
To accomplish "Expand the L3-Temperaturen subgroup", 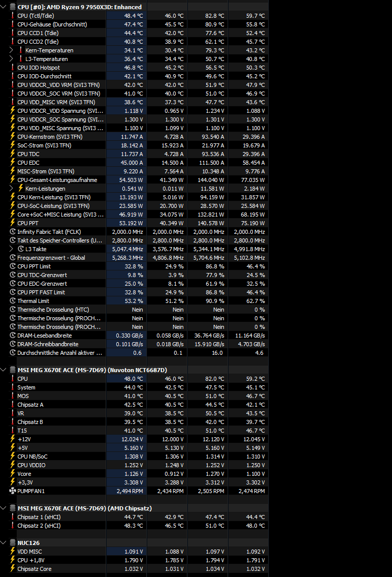I will [11, 59].
